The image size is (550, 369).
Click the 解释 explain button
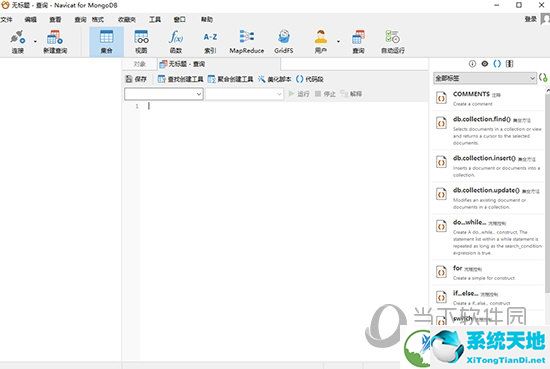tap(351, 94)
